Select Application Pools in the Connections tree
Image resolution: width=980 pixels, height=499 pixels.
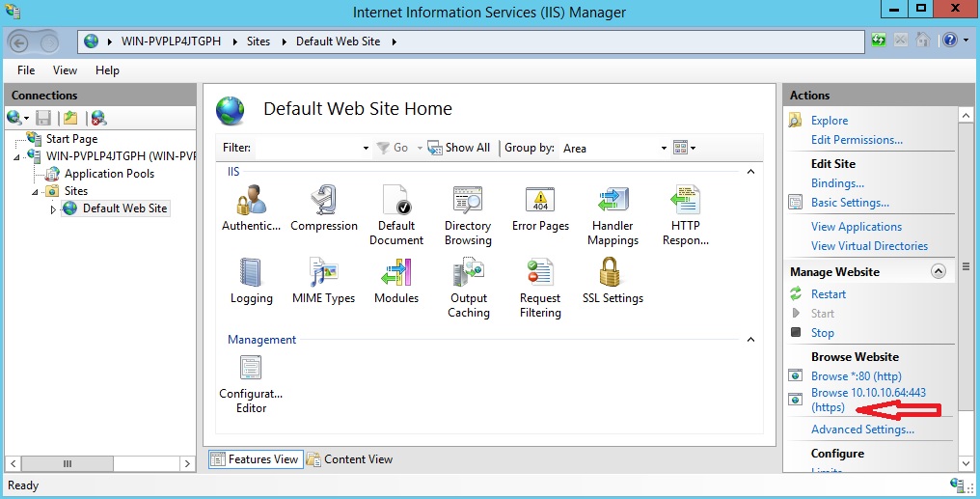coord(109,174)
